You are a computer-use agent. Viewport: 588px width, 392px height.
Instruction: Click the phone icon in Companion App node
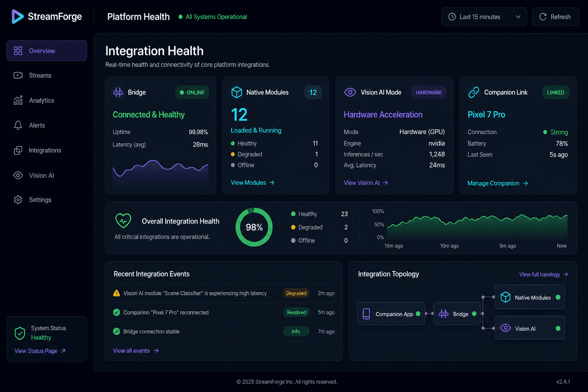point(366,314)
